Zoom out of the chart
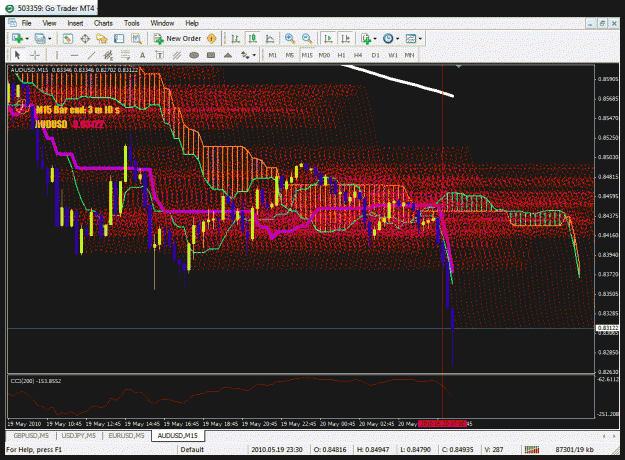625x460 pixels. click(x=307, y=39)
